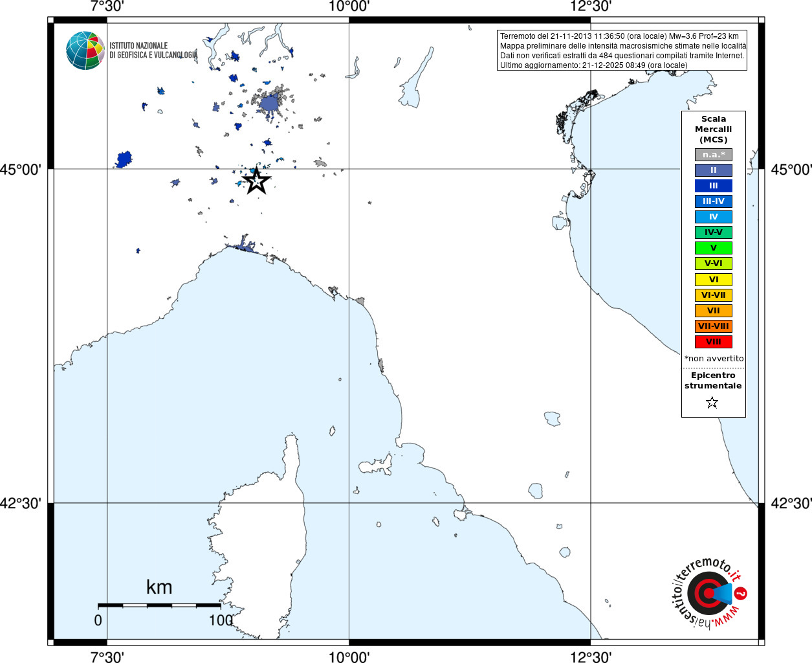Click the haisentitoilterremoto.it target logo
The height and width of the screenshot is (663, 812).
coord(709,592)
